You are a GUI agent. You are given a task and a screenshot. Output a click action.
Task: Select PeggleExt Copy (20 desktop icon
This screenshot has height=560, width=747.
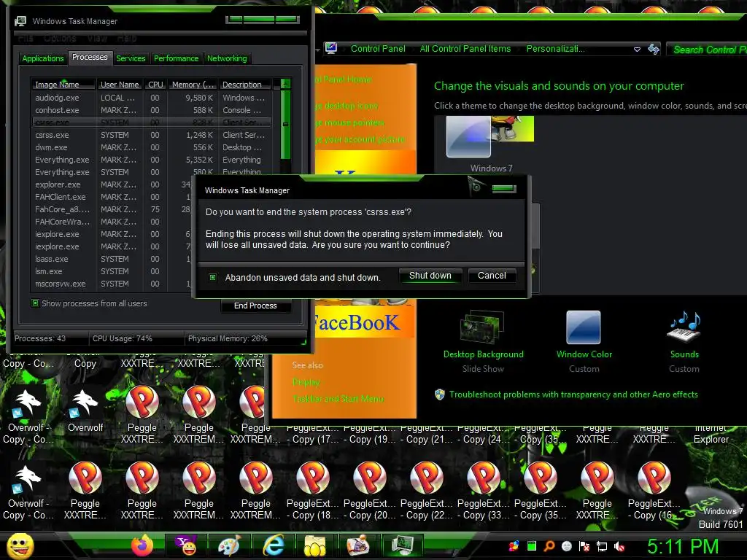click(369, 491)
